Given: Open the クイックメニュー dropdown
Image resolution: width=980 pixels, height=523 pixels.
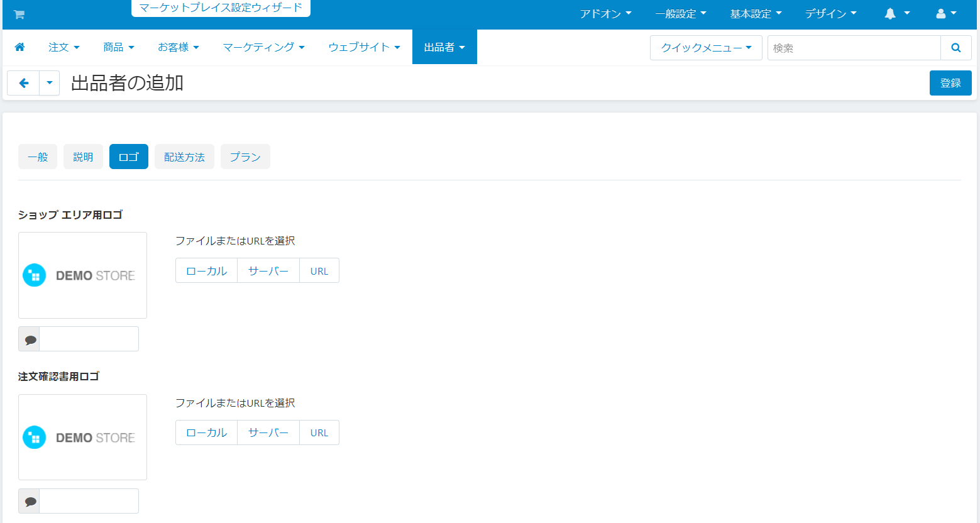Looking at the screenshot, I should coord(705,48).
